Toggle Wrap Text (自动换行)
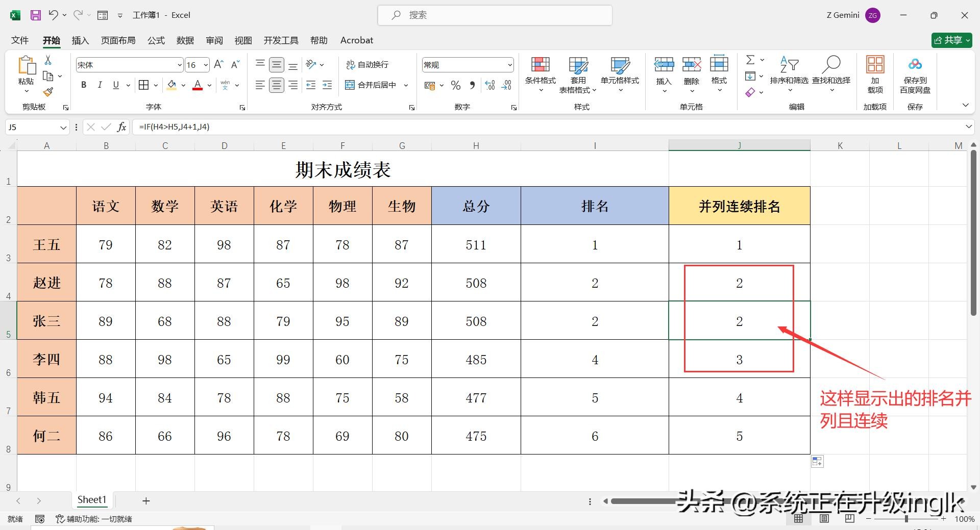980x530 pixels. [367, 65]
